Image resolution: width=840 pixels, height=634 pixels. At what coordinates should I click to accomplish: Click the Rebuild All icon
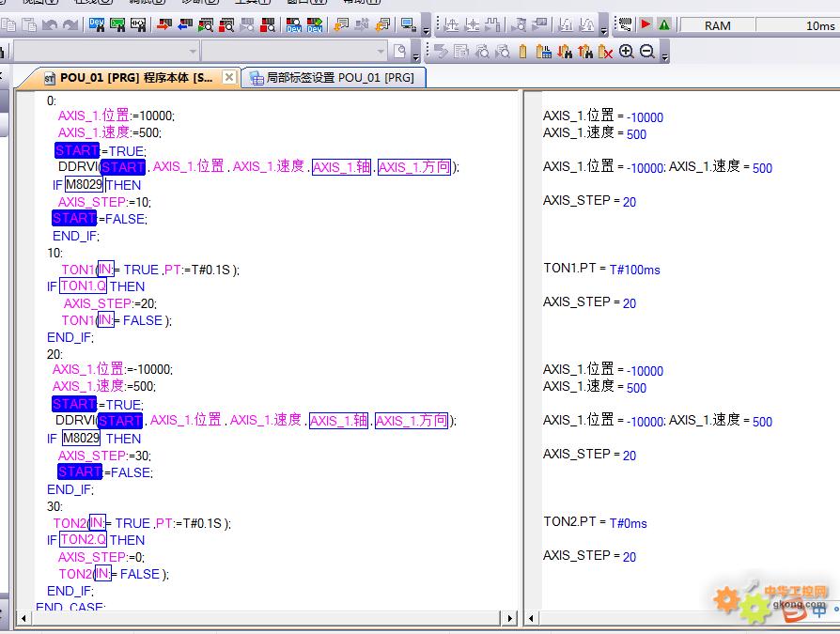pos(382,24)
